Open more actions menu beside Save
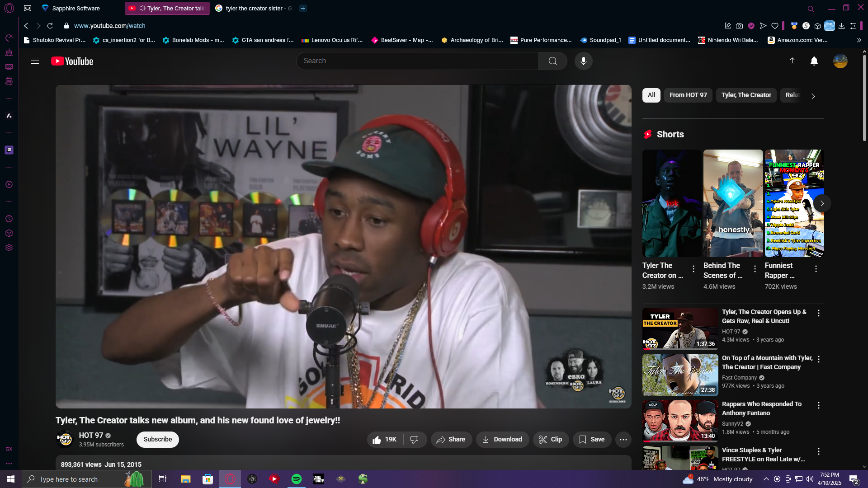This screenshot has width=868, height=488. coord(623,439)
